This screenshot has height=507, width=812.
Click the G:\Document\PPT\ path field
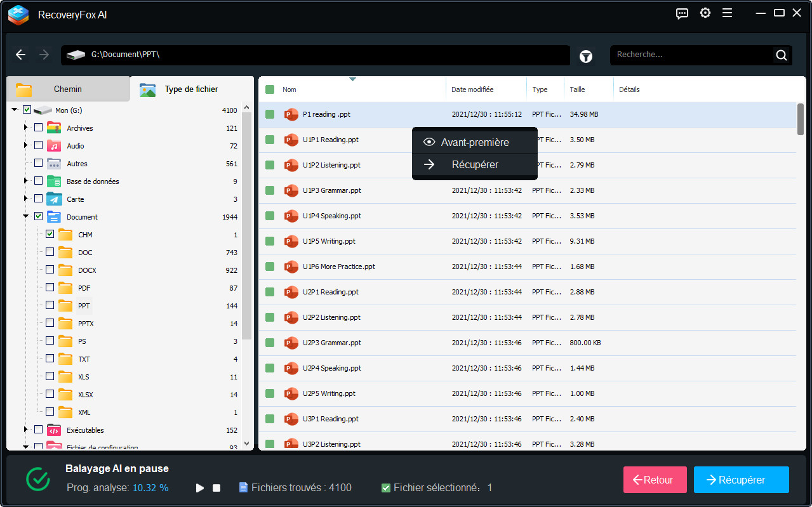[316, 55]
